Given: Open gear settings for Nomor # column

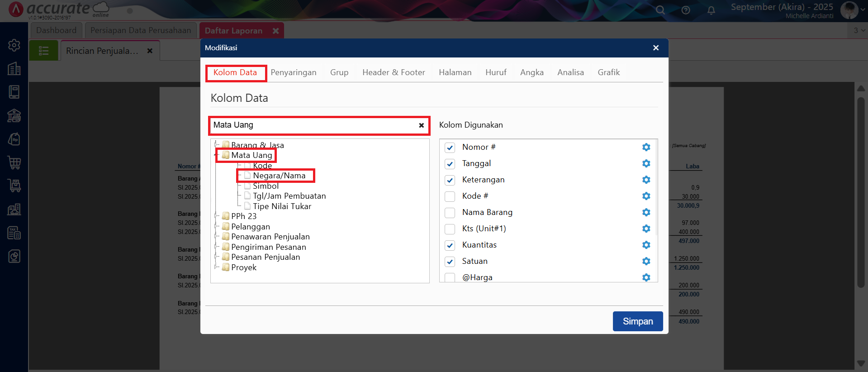Looking at the screenshot, I should point(646,147).
